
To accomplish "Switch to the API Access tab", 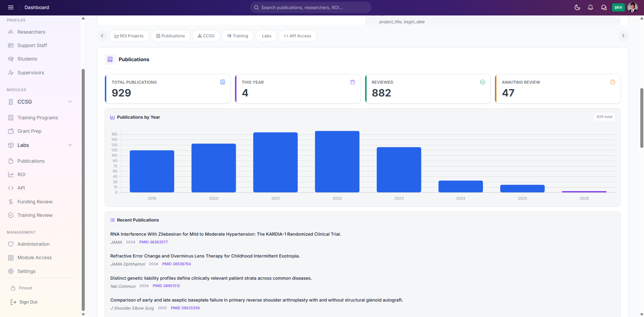I will [298, 36].
